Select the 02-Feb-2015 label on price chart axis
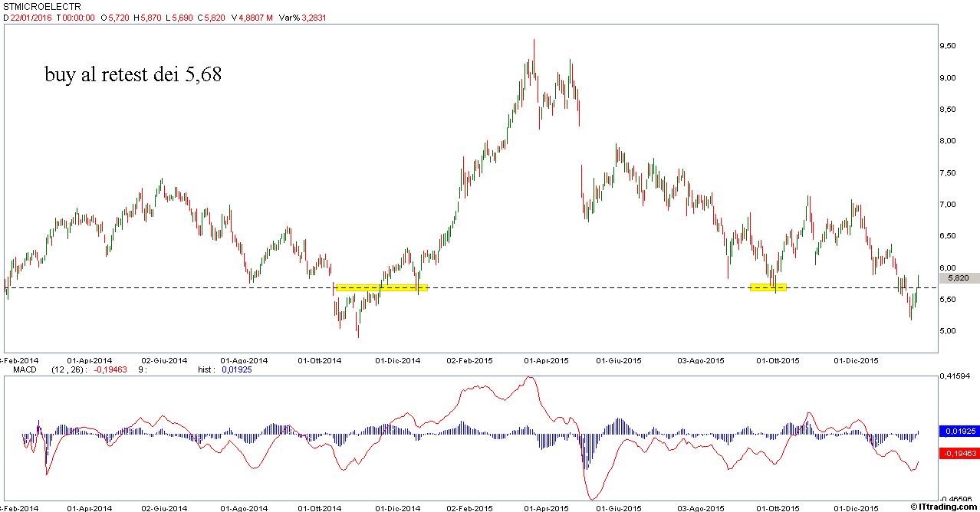980x512 pixels. tap(469, 360)
